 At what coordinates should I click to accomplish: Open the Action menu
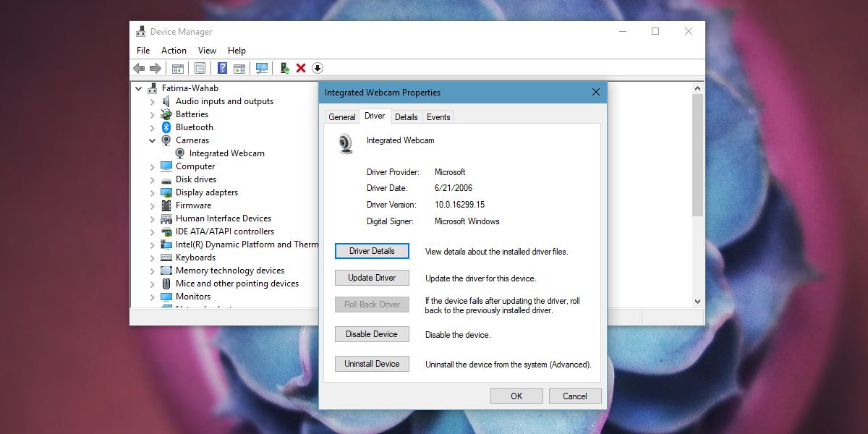tap(174, 51)
